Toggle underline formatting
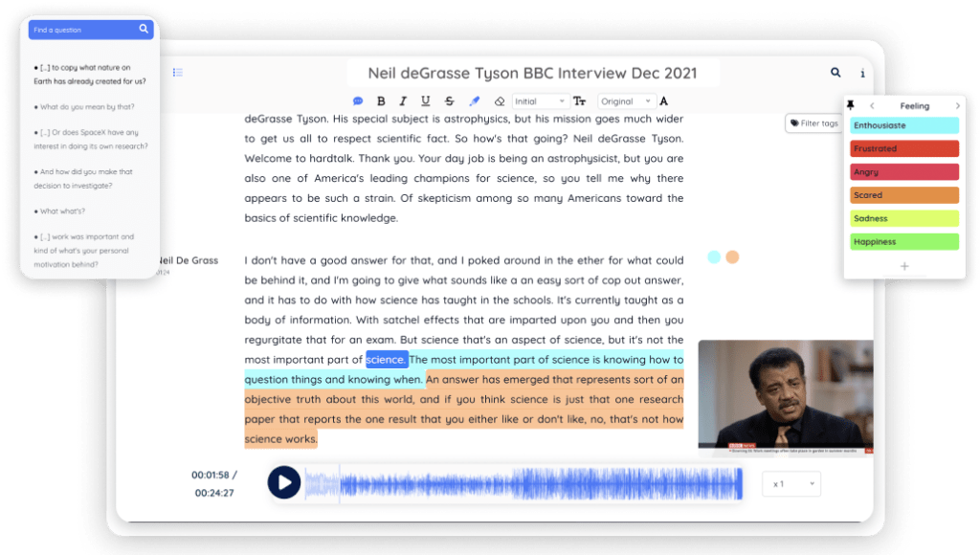The width and height of the screenshot is (980, 555). pos(426,101)
